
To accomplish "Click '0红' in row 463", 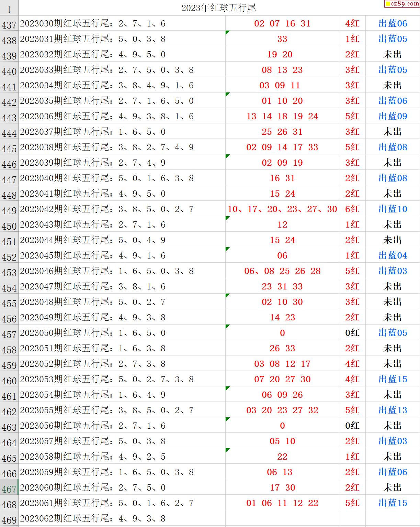I will [x=352, y=426].
